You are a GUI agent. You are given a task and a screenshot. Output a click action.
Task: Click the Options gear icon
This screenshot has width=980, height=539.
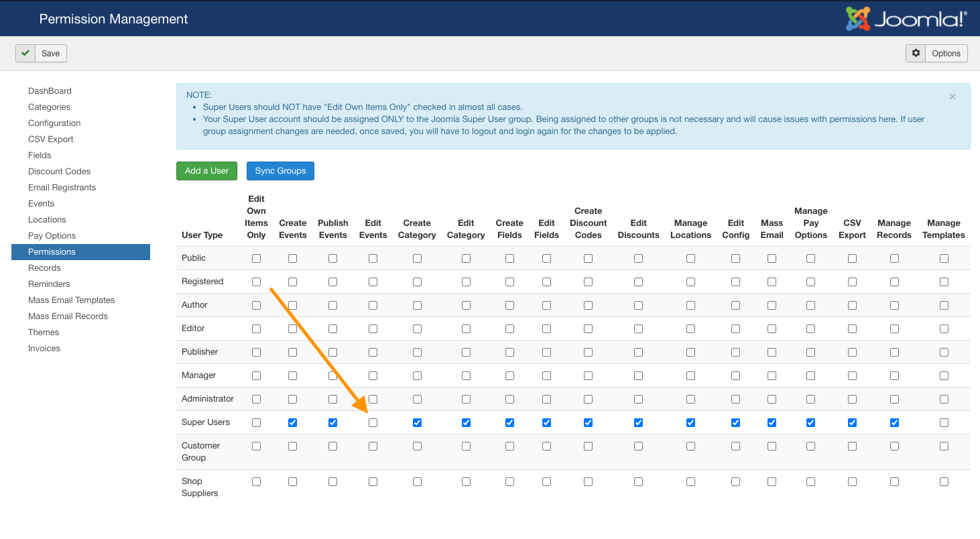click(x=916, y=54)
